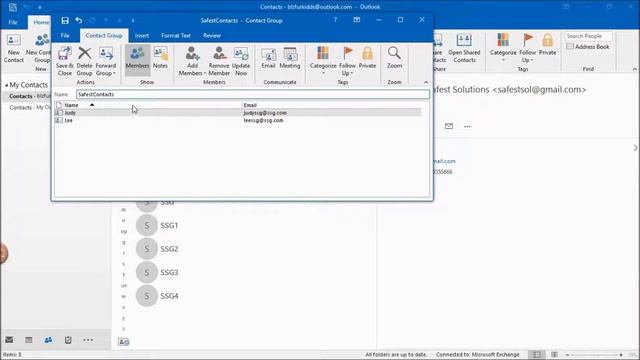Open the SSG2 contact
Viewport: 640px width, 360px height.
pyautogui.click(x=169, y=249)
